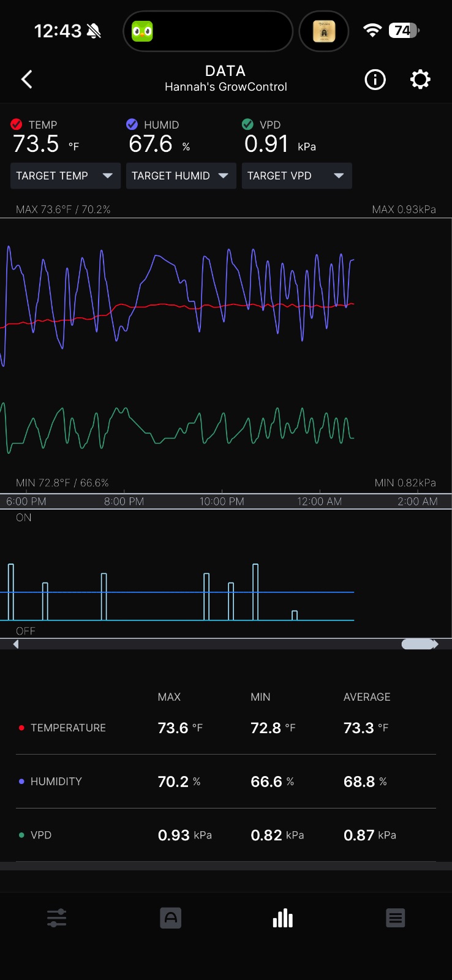
Task: Tap the Duolingo icon in the Dynamic Island
Action: (x=142, y=31)
